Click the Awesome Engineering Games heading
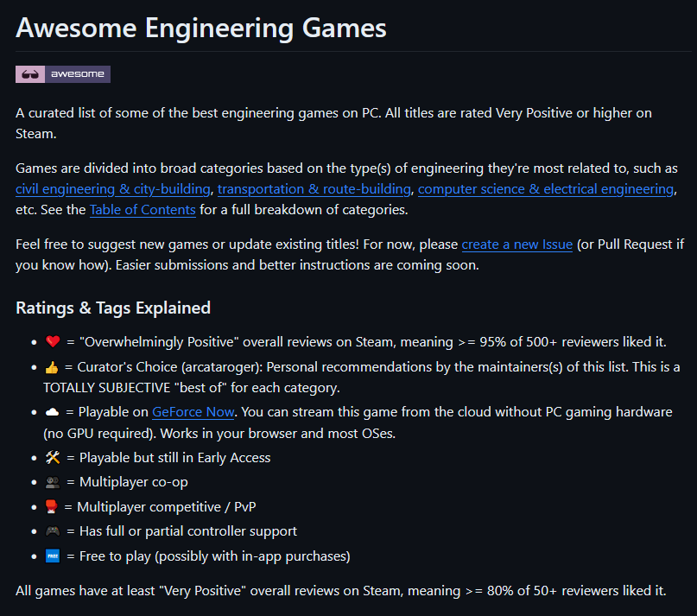 (201, 28)
